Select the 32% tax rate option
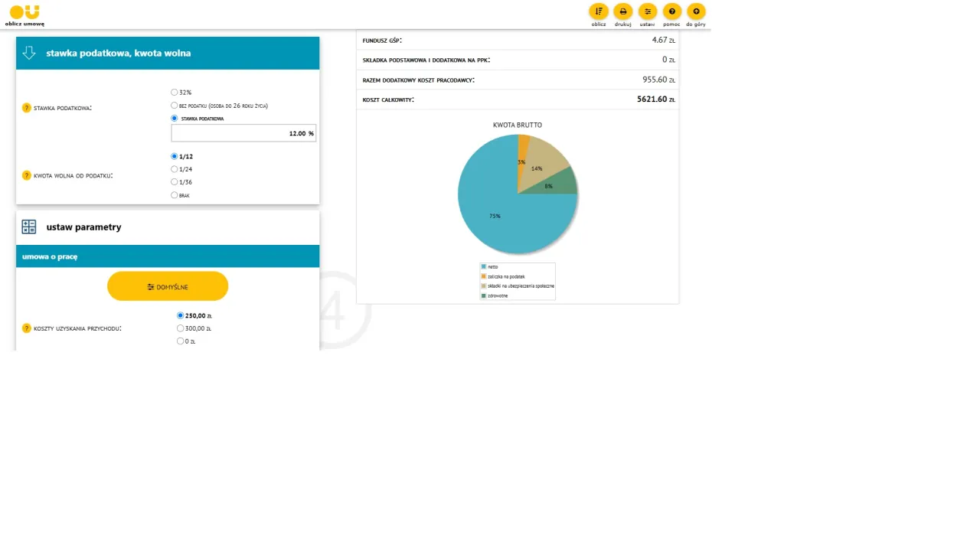 [x=175, y=93]
